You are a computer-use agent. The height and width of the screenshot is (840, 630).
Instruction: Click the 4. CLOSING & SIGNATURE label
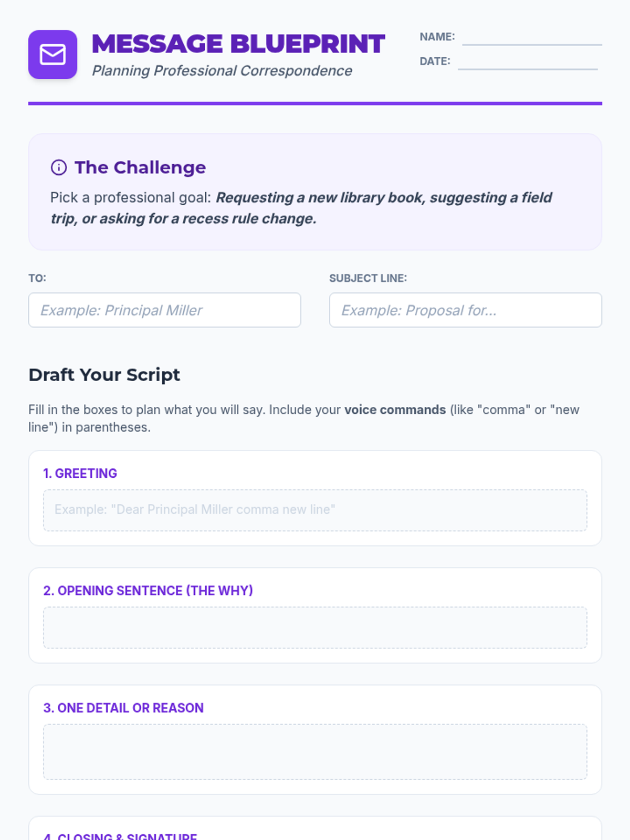click(120, 836)
